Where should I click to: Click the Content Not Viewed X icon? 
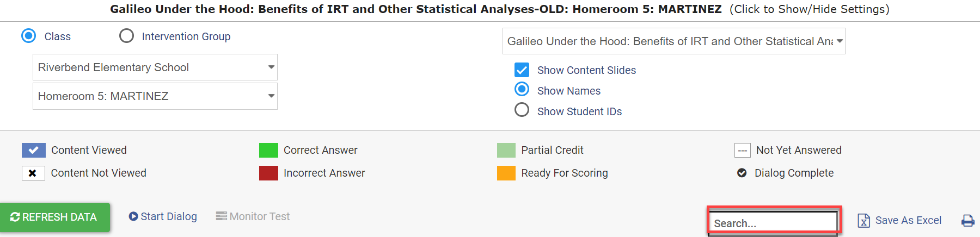[33, 173]
